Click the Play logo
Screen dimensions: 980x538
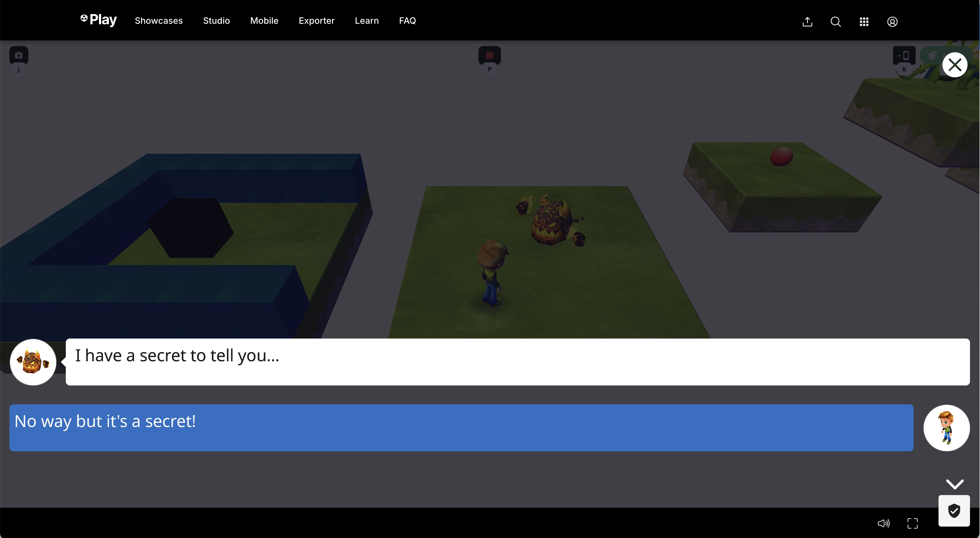(98, 20)
